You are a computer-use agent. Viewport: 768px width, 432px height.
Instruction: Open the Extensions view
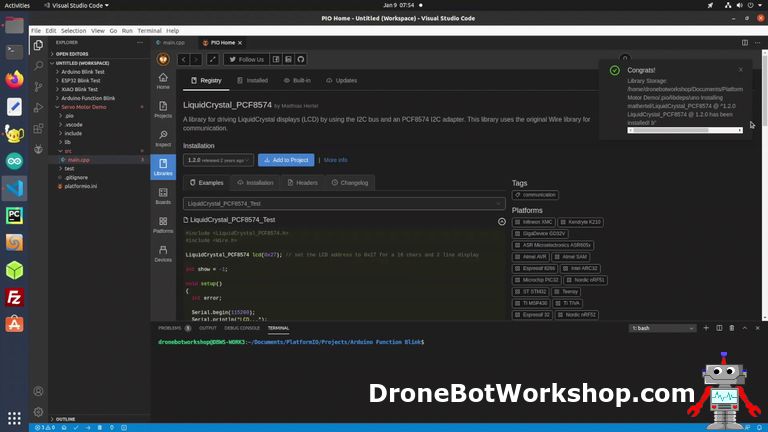click(38, 129)
